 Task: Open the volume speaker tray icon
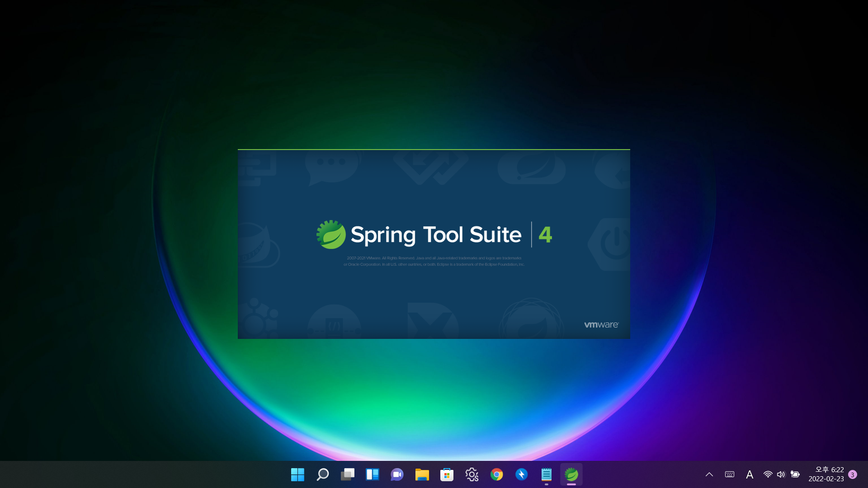(781, 474)
